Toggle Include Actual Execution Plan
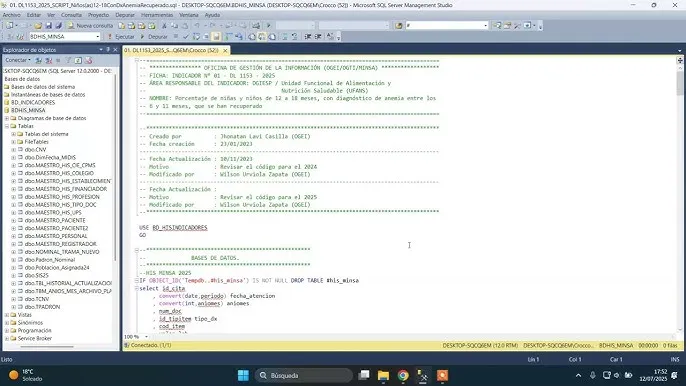 tap(228, 37)
